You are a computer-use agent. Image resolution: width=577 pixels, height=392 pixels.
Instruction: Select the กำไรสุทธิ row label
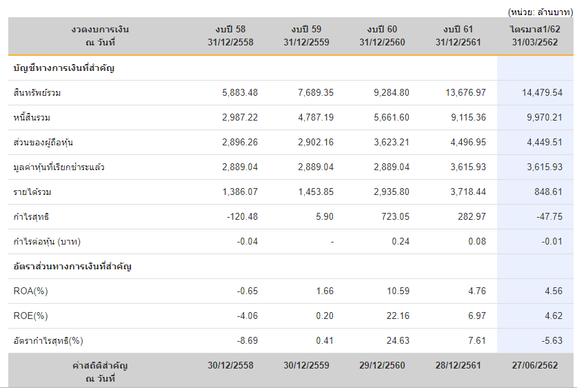click(x=31, y=217)
